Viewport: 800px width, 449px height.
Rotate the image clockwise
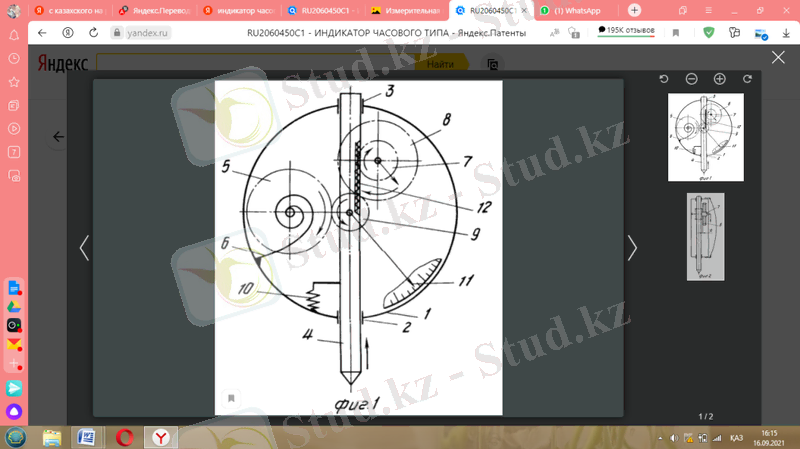(x=747, y=79)
